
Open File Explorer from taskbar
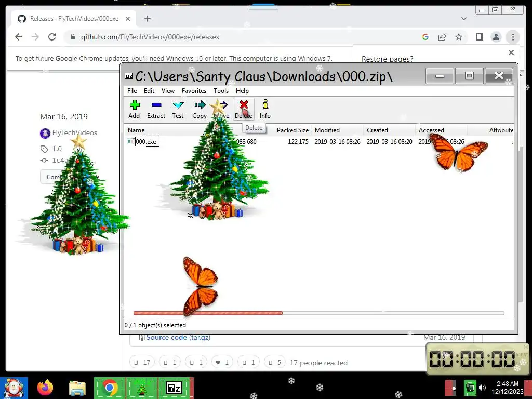pyautogui.click(x=77, y=388)
